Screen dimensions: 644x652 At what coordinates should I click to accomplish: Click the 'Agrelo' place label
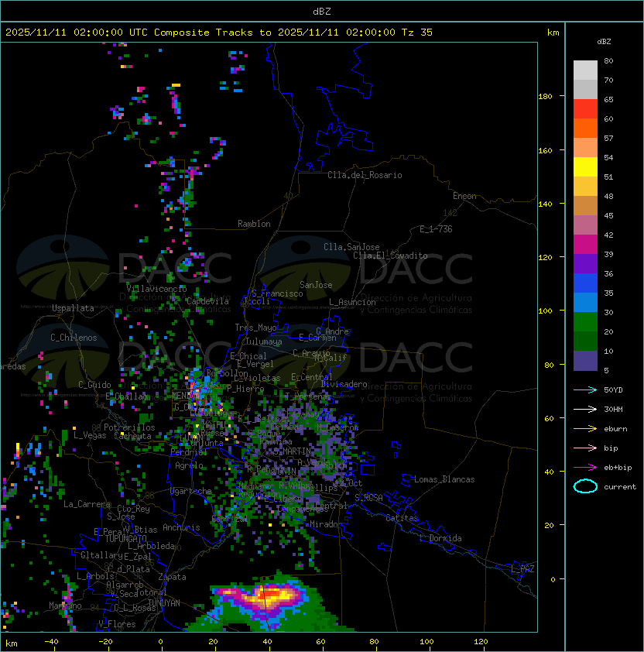click(x=189, y=465)
